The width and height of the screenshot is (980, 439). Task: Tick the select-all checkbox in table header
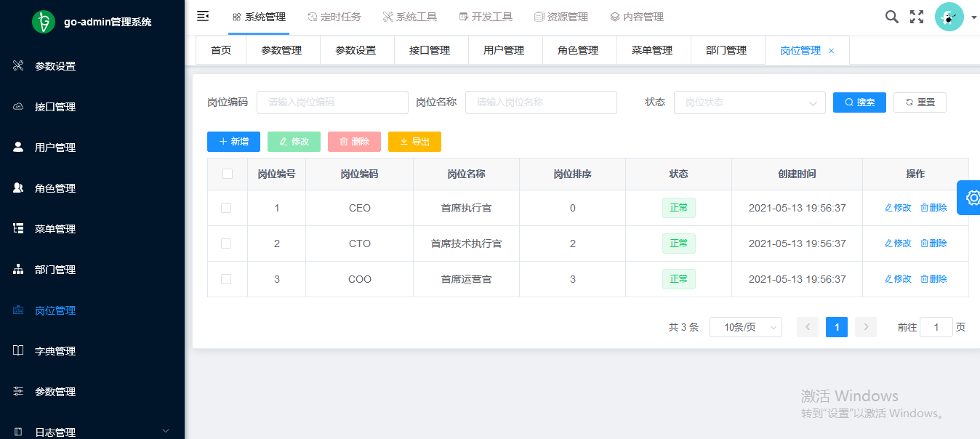[x=228, y=174]
